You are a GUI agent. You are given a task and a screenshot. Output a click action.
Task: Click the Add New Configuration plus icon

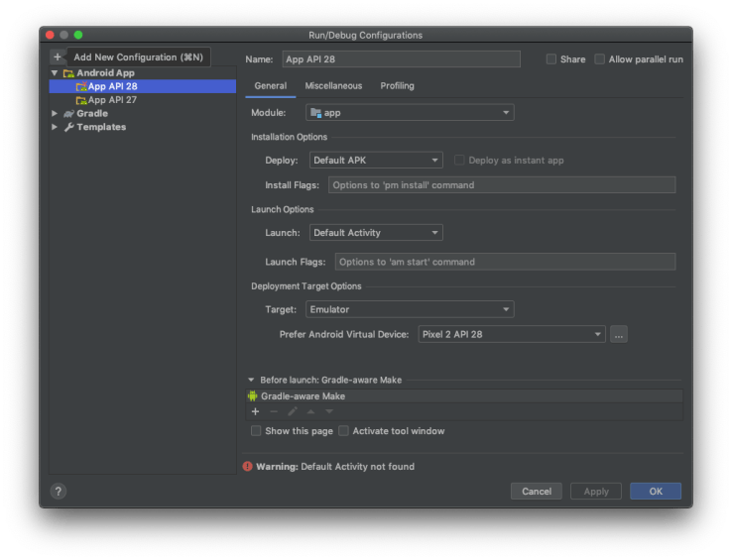(57, 56)
